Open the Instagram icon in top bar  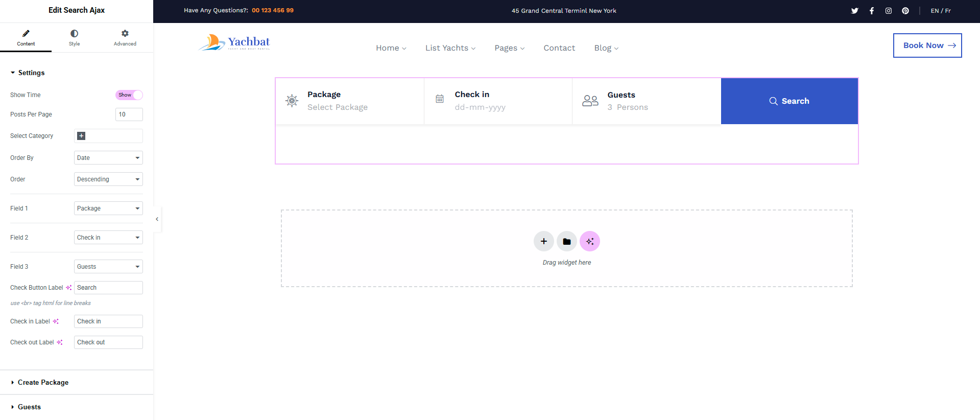(x=889, y=11)
